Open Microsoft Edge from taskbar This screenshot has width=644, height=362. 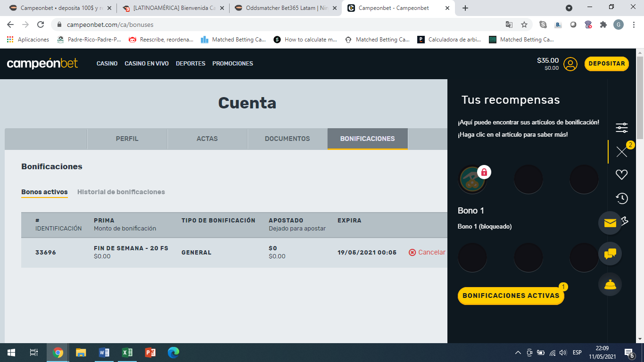click(173, 353)
